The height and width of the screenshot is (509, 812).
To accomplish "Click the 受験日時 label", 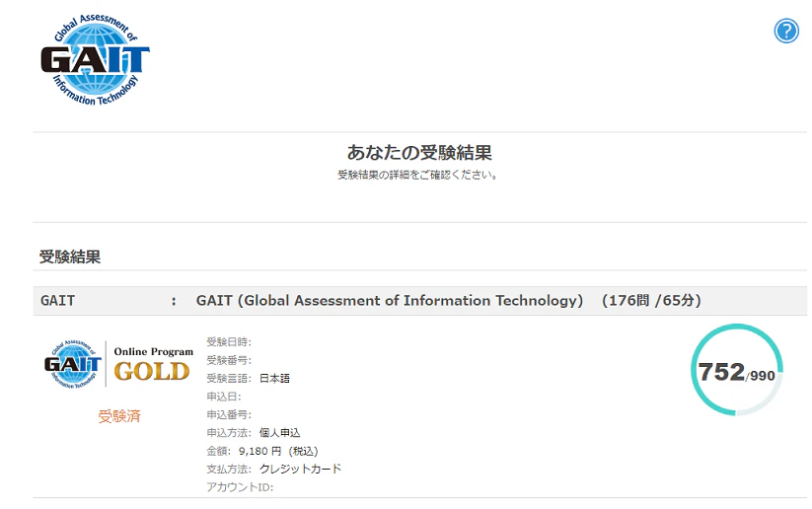I will point(229,341).
